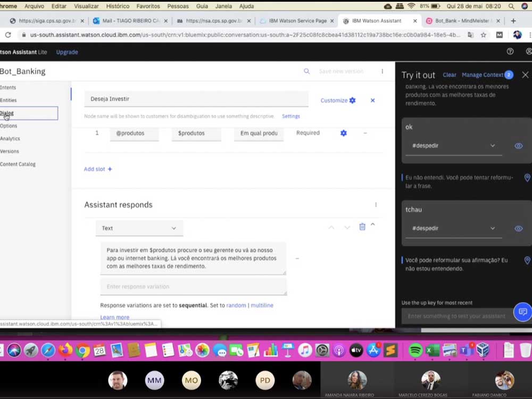Open the Visualizar menu

(86, 6)
